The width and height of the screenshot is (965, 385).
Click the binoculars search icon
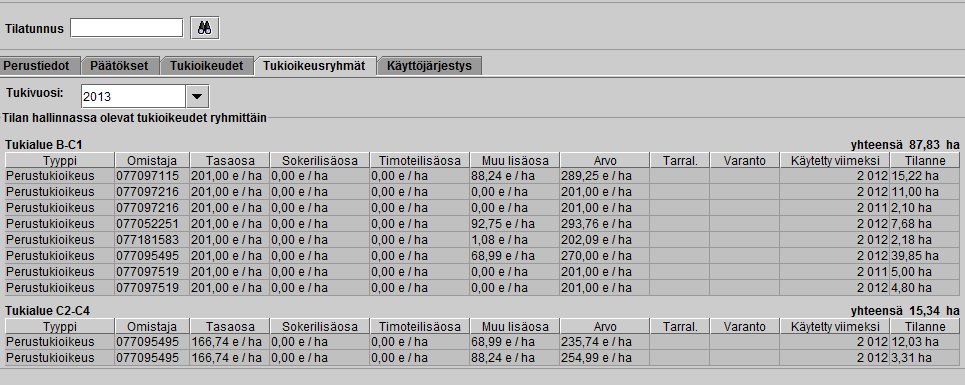coord(205,28)
